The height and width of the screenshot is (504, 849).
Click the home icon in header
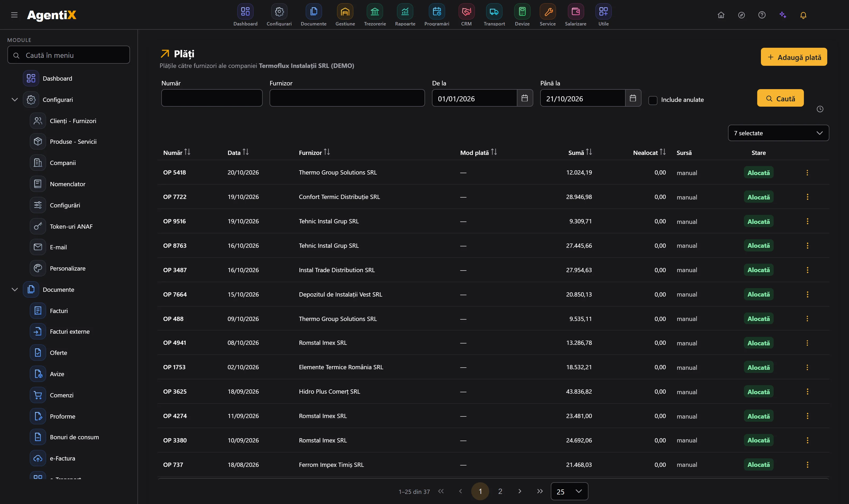click(x=721, y=15)
